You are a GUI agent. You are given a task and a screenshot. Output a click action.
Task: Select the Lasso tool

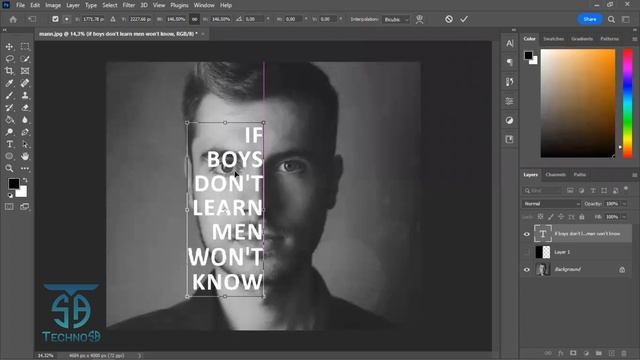9,59
